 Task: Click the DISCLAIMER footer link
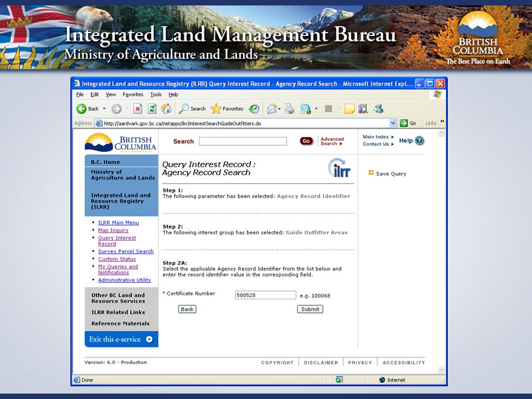(321, 362)
